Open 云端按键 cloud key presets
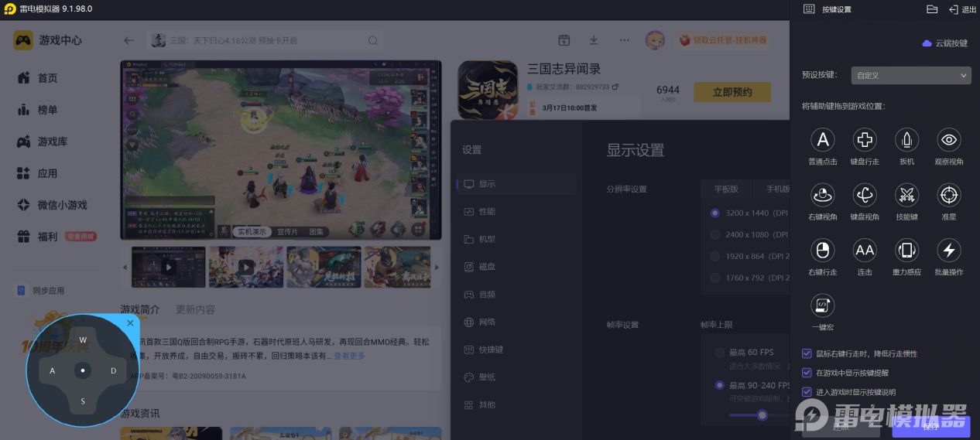 pyautogui.click(x=945, y=43)
